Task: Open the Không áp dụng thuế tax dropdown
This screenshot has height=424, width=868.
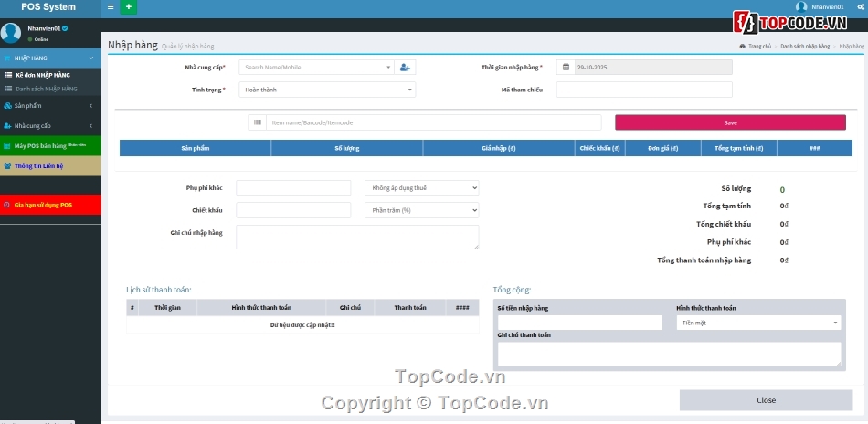Action: [421, 187]
